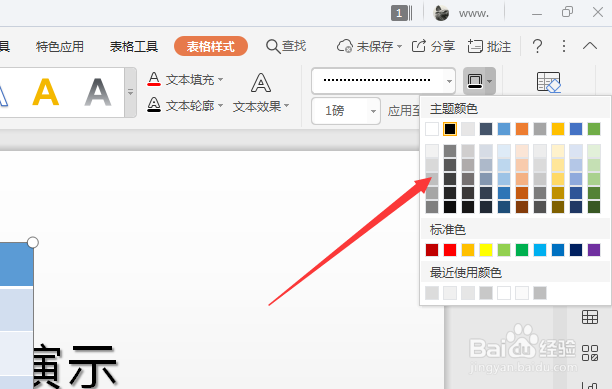The height and width of the screenshot is (389, 612).
Task: Click the 未保存 cloud save icon
Action: [345, 46]
